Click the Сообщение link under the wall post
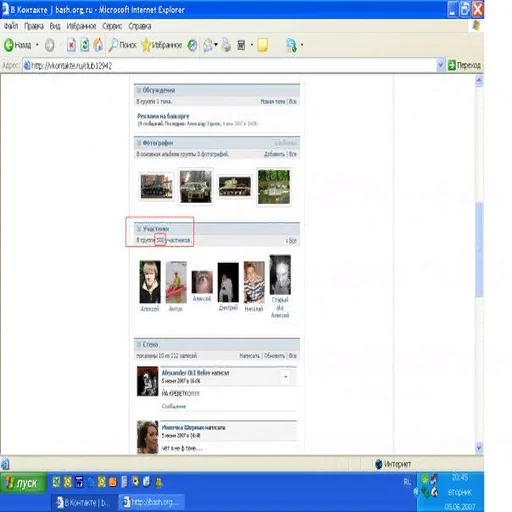The width and height of the screenshot is (512, 512). pos(174,406)
